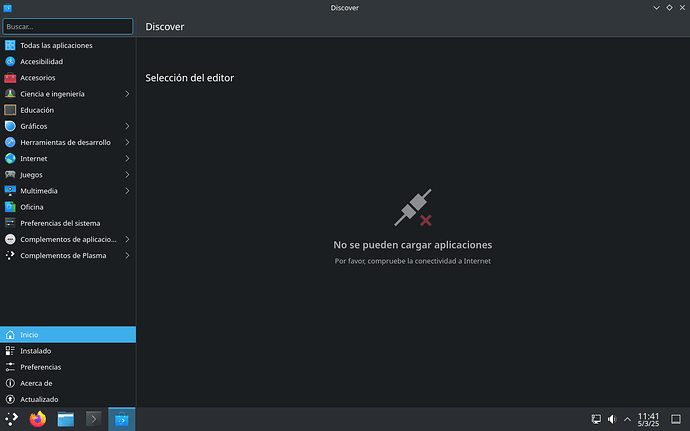Expand Ciencia e ingeniería subcategories arrow
690x431 pixels.
[x=127, y=94]
